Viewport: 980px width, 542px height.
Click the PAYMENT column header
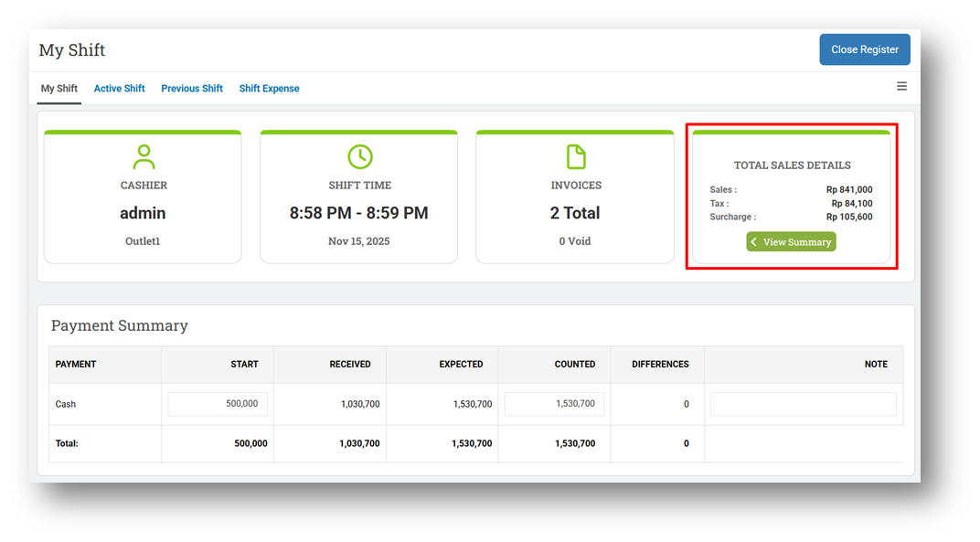[76, 364]
